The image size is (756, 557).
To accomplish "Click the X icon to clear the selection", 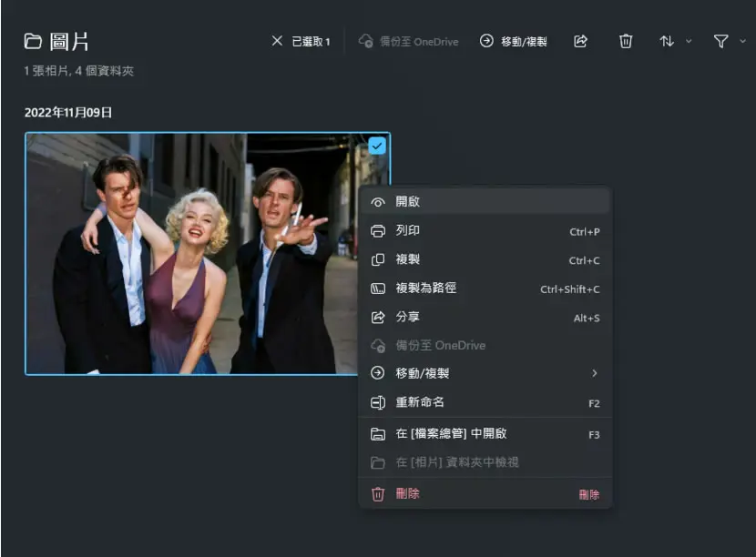I will (277, 41).
